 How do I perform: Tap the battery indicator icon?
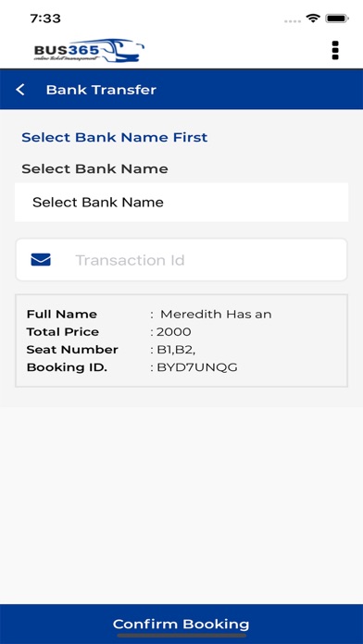pyautogui.click(x=337, y=19)
